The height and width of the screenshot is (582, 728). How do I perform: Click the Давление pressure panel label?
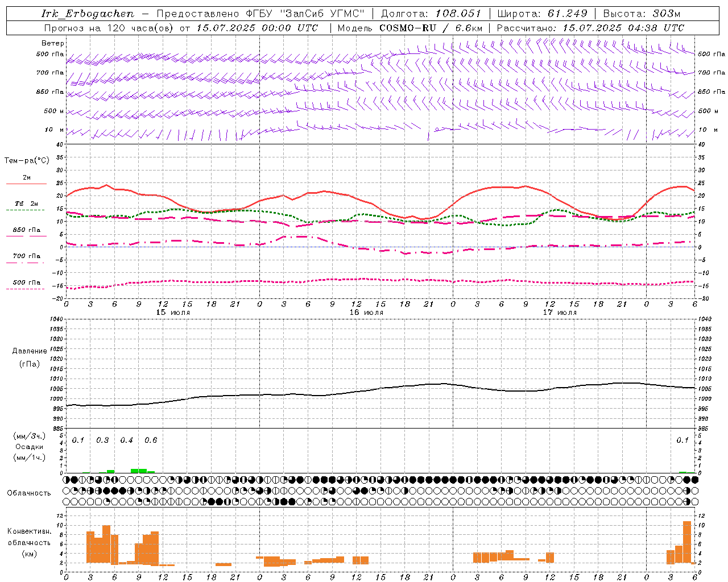(29, 351)
